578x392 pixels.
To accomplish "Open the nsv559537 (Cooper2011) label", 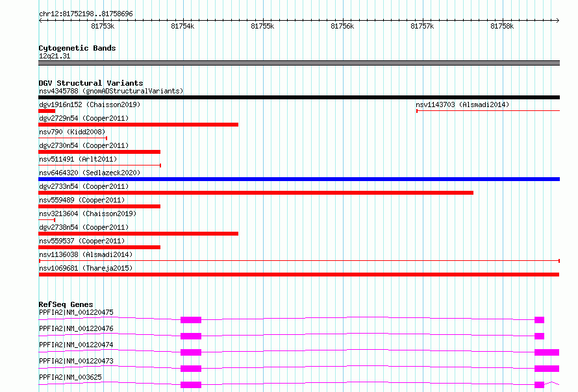I will tap(82, 241).
